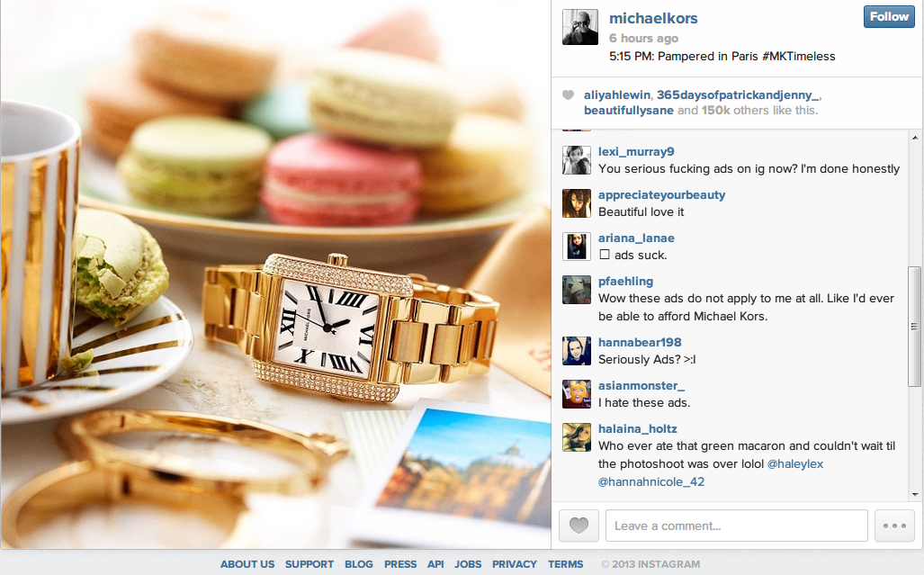Click the comments scrollbar down arrow

click(x=915, y=494)
